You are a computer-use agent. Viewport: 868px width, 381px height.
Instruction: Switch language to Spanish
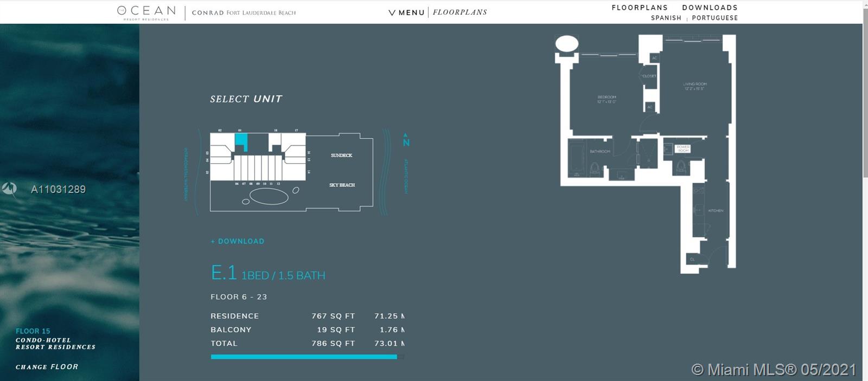(666, 18)
